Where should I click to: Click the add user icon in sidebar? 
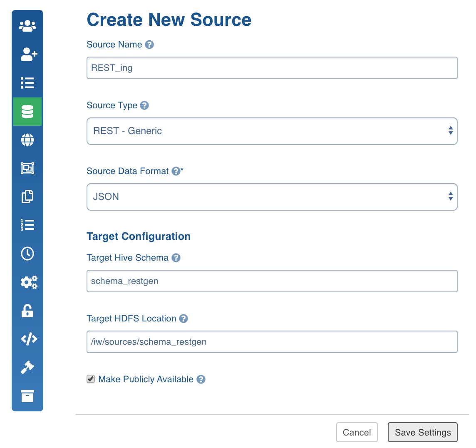pyautogui.click(x=29, y=55)
